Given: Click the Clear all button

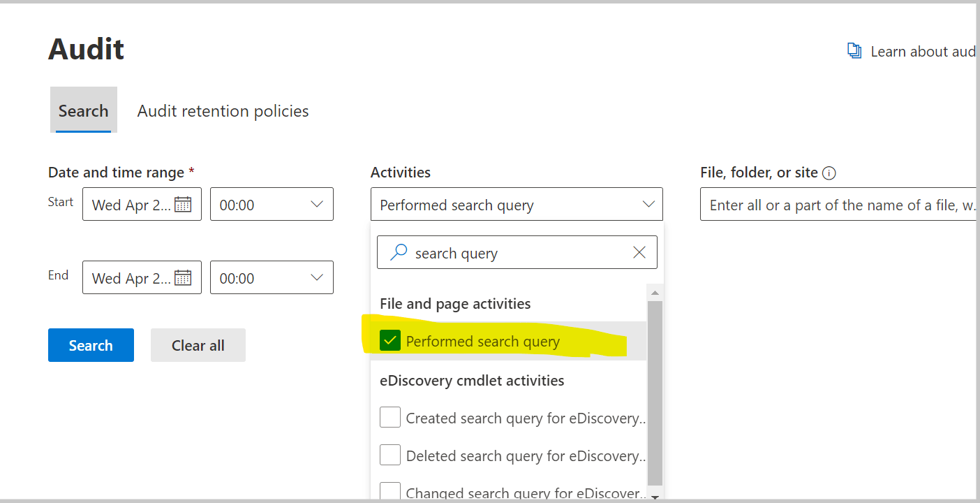Looking at the screenshot, I should [x=198, y=345].
